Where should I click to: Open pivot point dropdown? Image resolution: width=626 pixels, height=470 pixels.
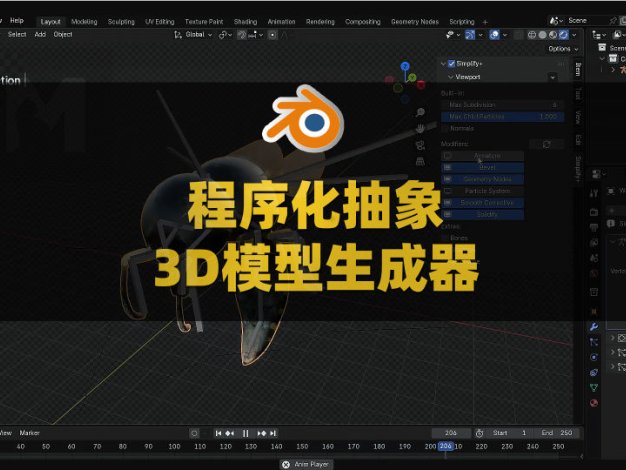225,35
